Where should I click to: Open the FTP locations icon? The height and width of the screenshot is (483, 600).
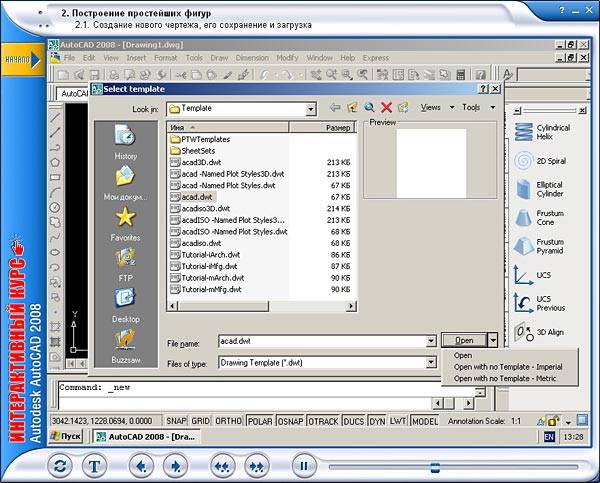pyautogui.click(x=125, y=265)
